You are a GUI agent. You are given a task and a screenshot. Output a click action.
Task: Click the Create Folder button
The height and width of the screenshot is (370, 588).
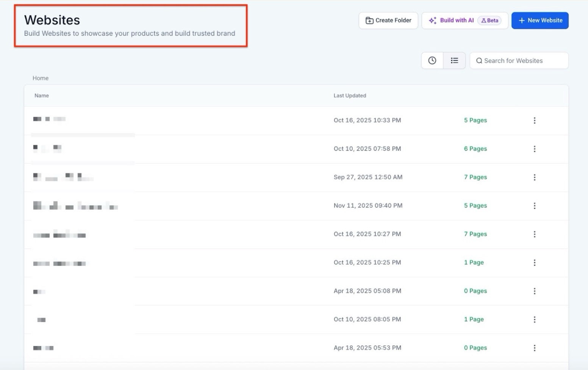[388, 20]
